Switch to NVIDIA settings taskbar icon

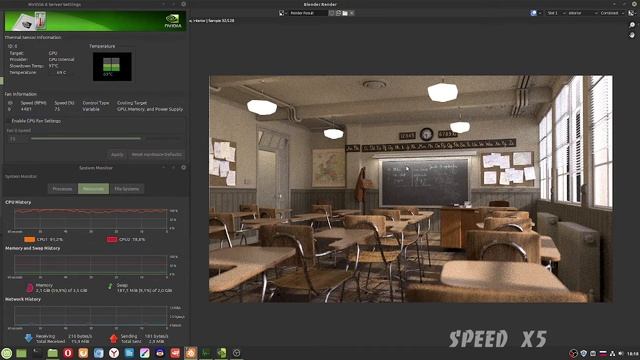coord(221,353)
